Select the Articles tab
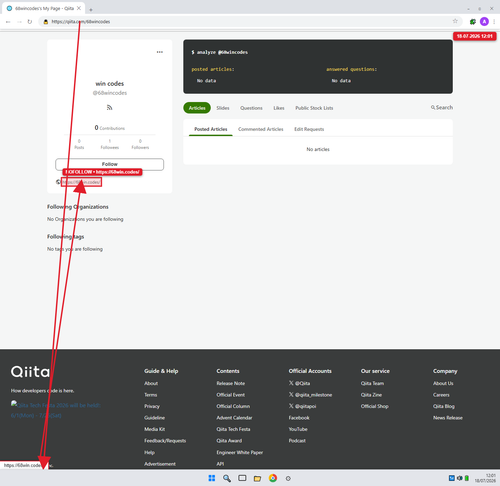 [197, 108]
